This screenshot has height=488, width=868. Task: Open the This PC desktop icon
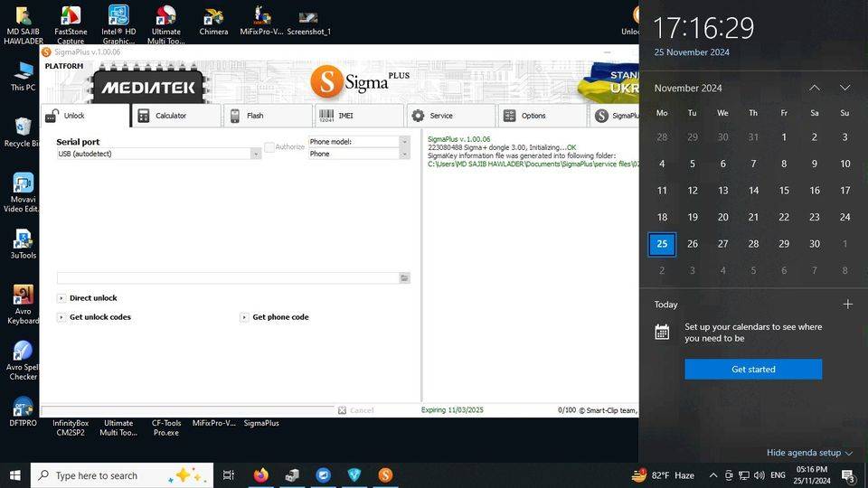pyautogui.click(x=23, y=76)
